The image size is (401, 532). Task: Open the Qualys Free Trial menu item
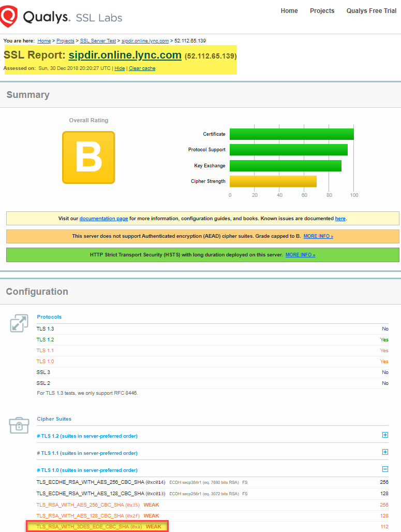(371, 11)
